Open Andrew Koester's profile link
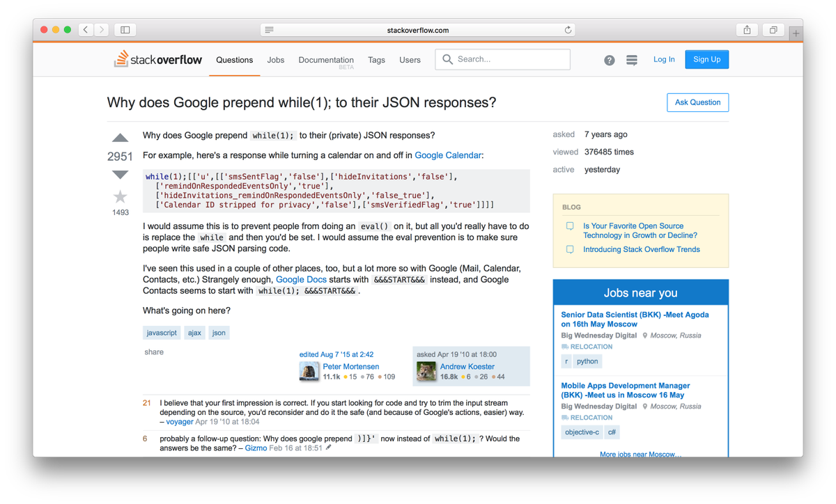This screenshot has height=504, width=836. click(x=467, y=366)
